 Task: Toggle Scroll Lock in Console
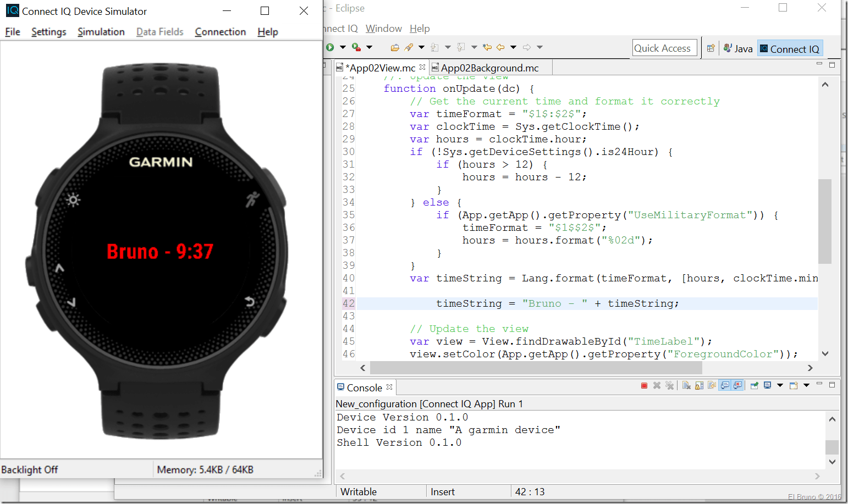pos(699,386)
